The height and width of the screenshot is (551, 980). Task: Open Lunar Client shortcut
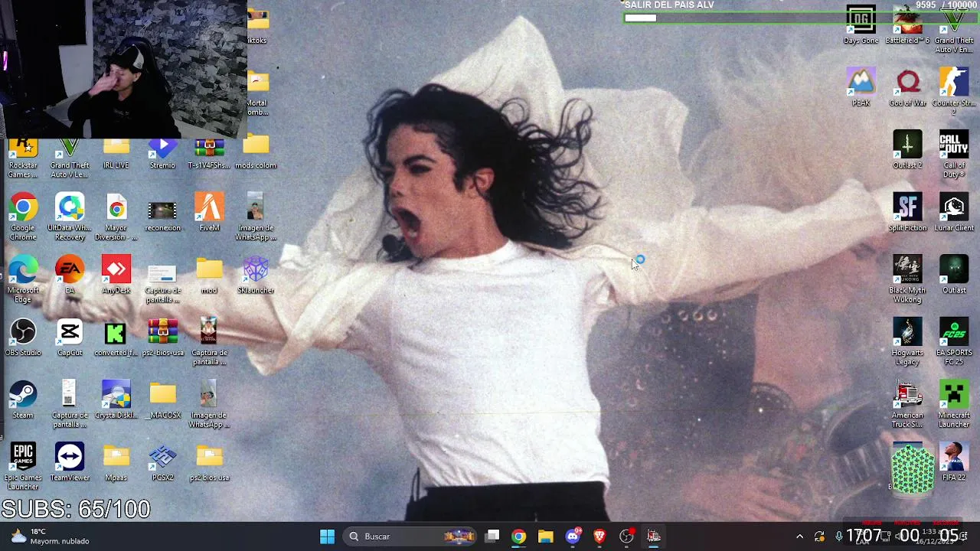[954, 213]
